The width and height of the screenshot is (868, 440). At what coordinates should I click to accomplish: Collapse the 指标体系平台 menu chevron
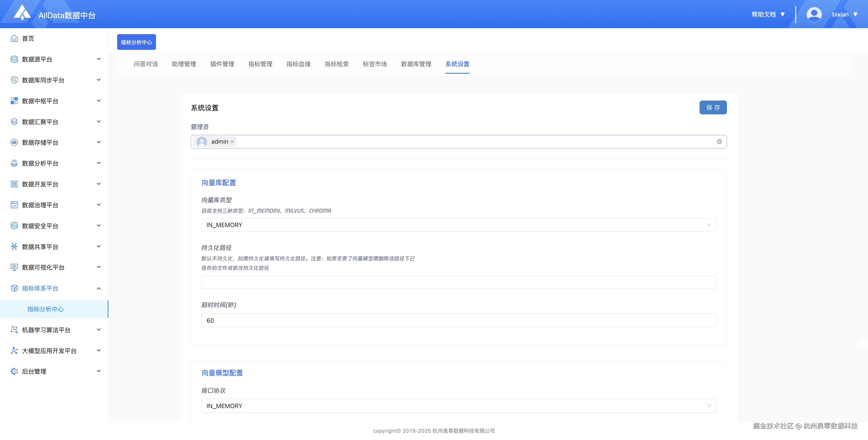99,289
